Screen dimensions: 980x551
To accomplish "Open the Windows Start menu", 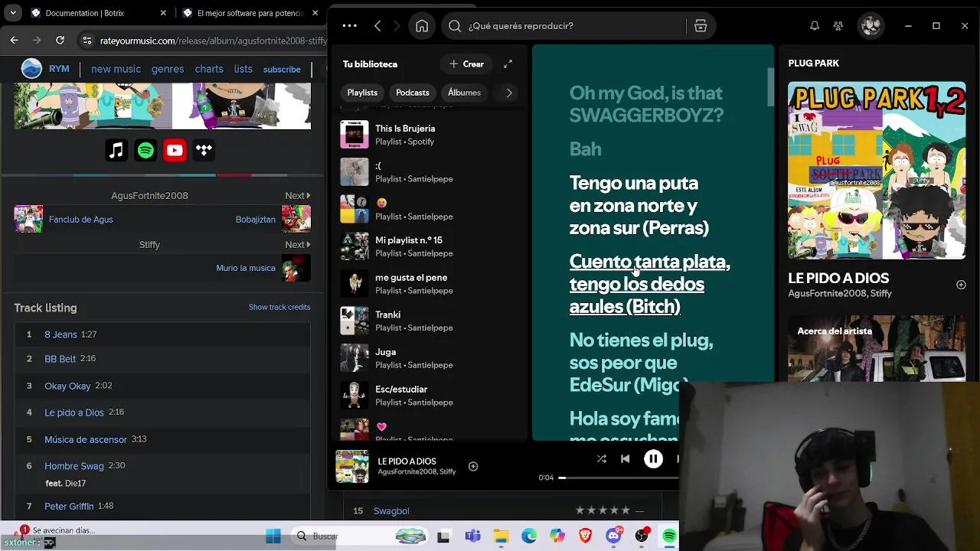I will (x=273, y=536).
